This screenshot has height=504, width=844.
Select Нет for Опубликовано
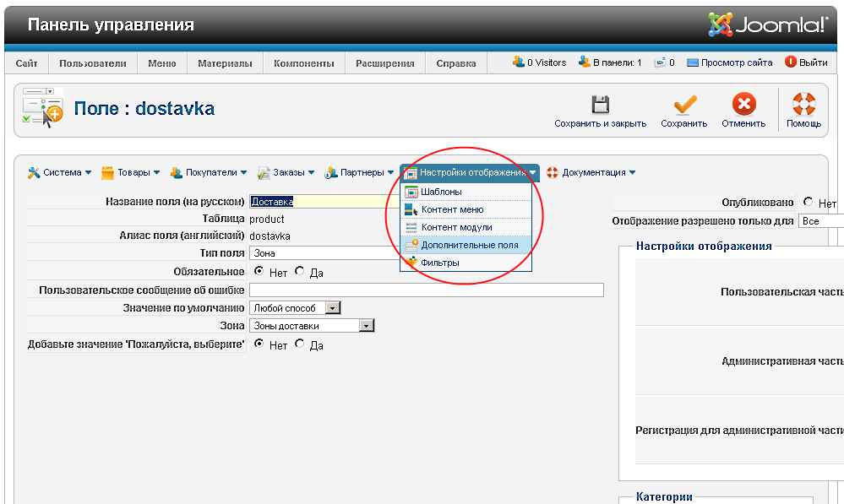808,202
